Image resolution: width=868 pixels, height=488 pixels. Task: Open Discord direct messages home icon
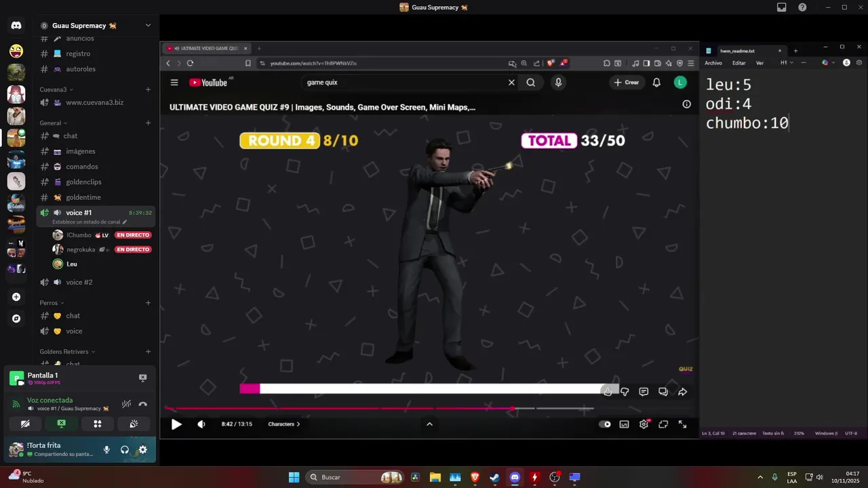point(16,26)
